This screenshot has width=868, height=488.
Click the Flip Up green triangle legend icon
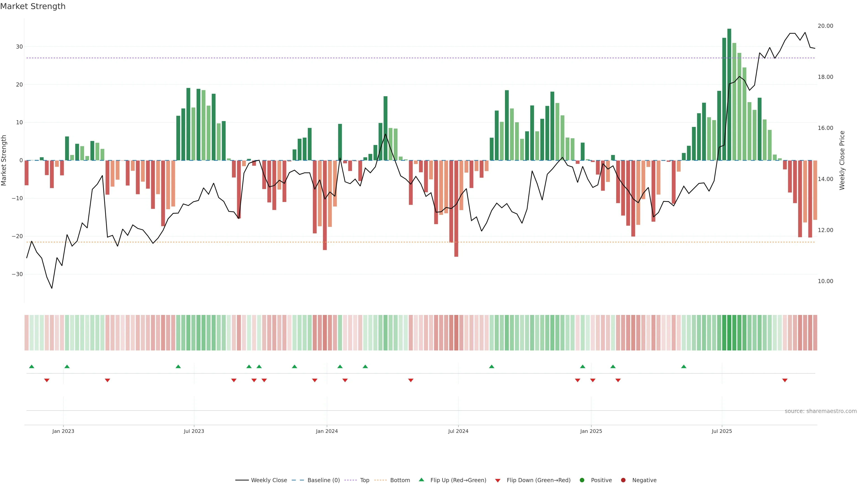[x=421, y=480]
